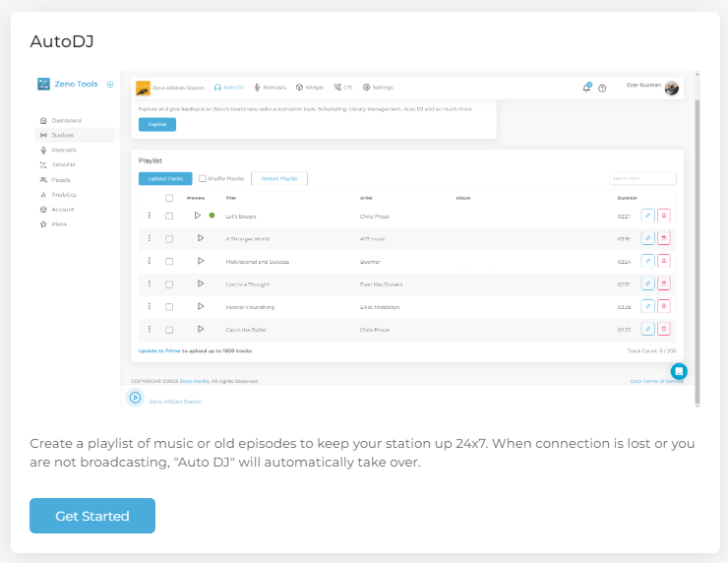Viewport: 728px width, 563px height.
Task: Select the checkbox for A Stronger World
Action: pos(169,239)
